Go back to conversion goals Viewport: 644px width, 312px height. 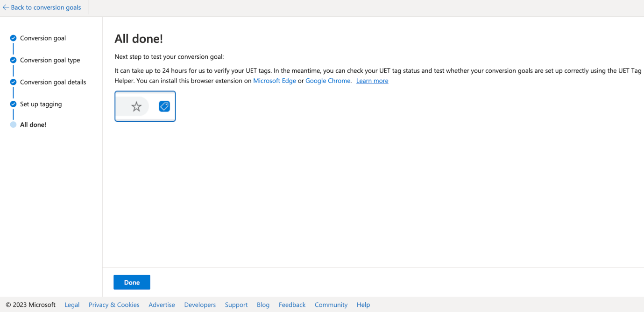coord(46,7)
